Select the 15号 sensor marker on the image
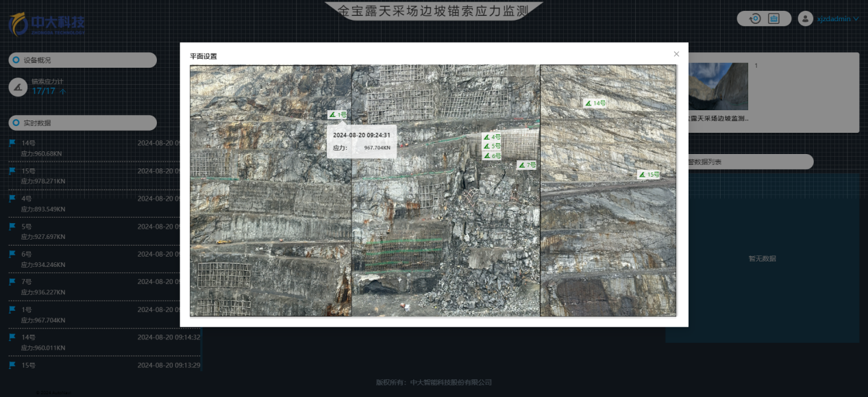The height and width of the screenshot is (397, 868). coord(649,175)
